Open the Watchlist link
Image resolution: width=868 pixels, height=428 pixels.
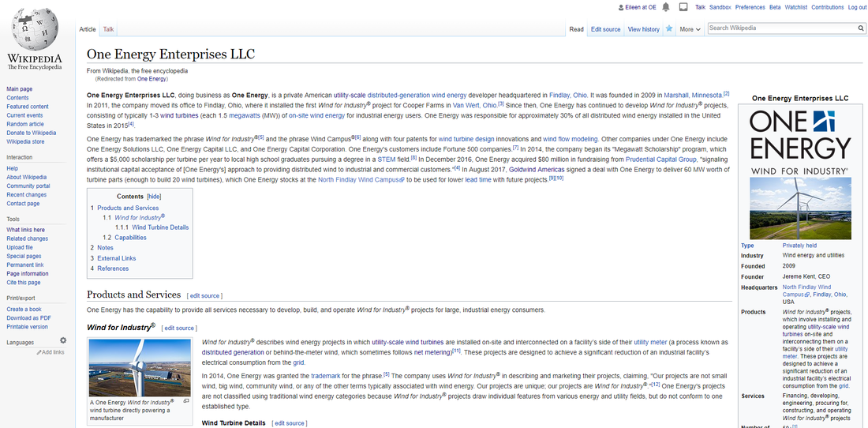point(796,7)
